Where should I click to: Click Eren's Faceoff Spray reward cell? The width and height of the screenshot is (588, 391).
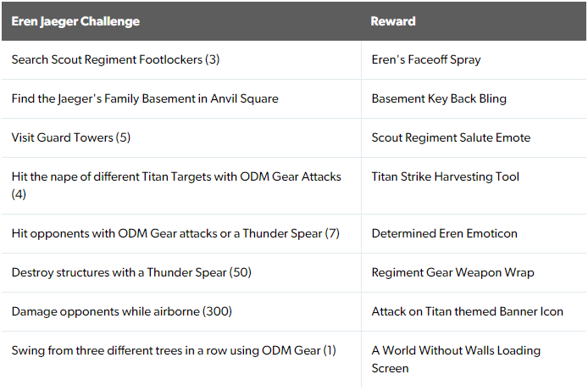426,59
